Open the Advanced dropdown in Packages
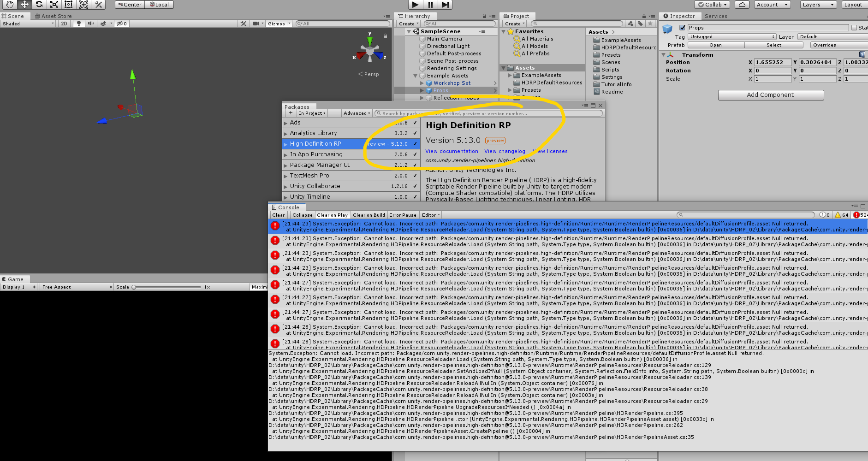The height and width of the screenshot is (461, 868). 357,113
